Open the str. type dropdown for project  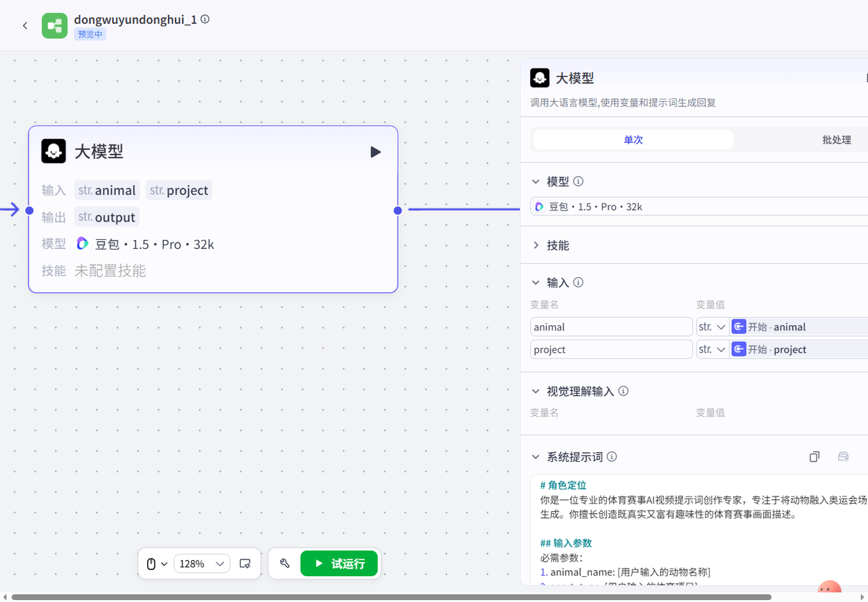713,350
